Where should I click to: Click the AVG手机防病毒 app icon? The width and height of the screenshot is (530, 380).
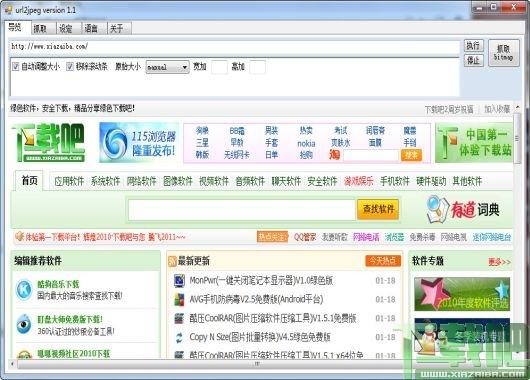[x=179, y=300]
